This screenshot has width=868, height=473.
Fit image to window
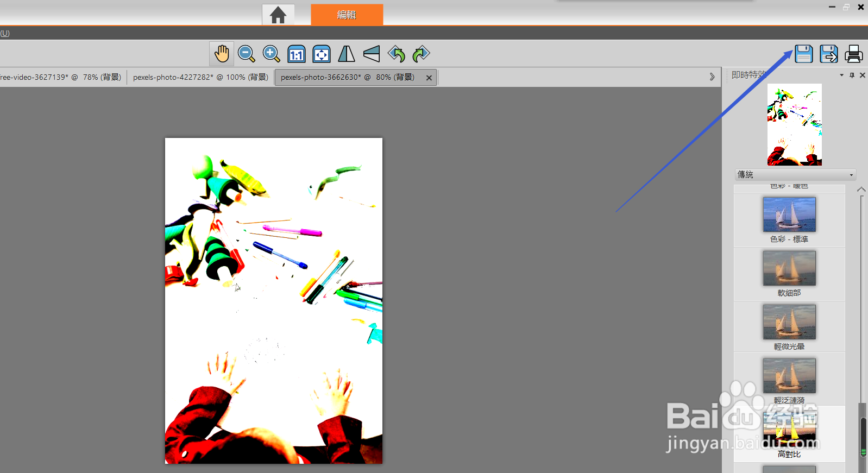coord(322,54)
